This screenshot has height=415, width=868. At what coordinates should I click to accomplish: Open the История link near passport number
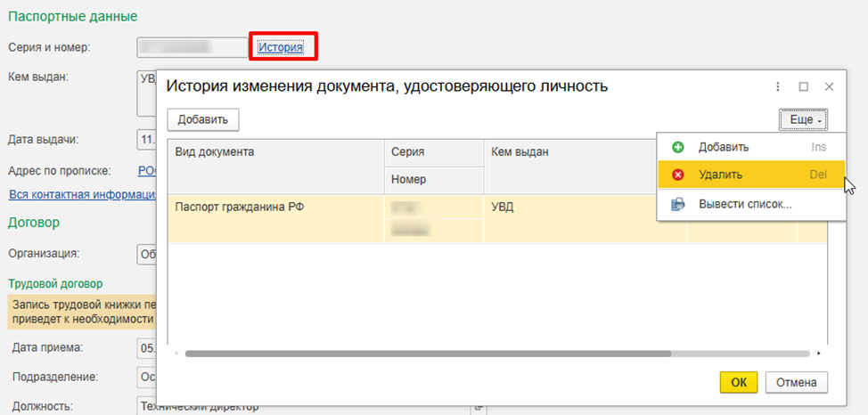point(281,47)
